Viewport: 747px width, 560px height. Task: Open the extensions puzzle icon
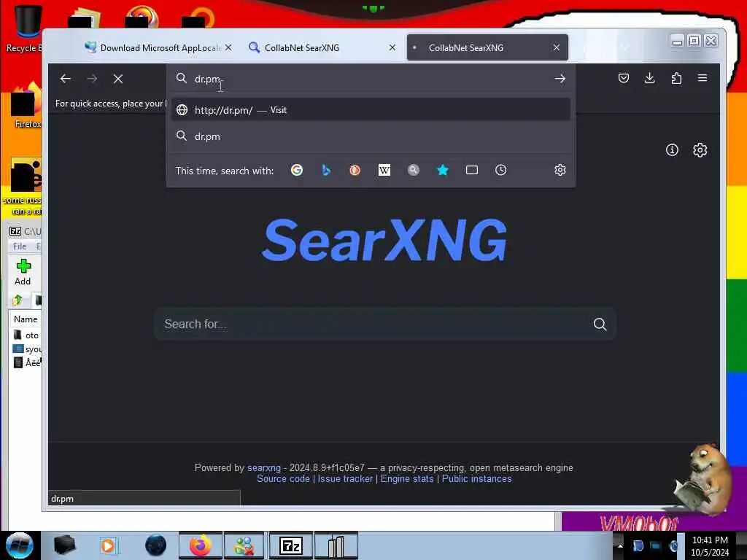[676, 78]
